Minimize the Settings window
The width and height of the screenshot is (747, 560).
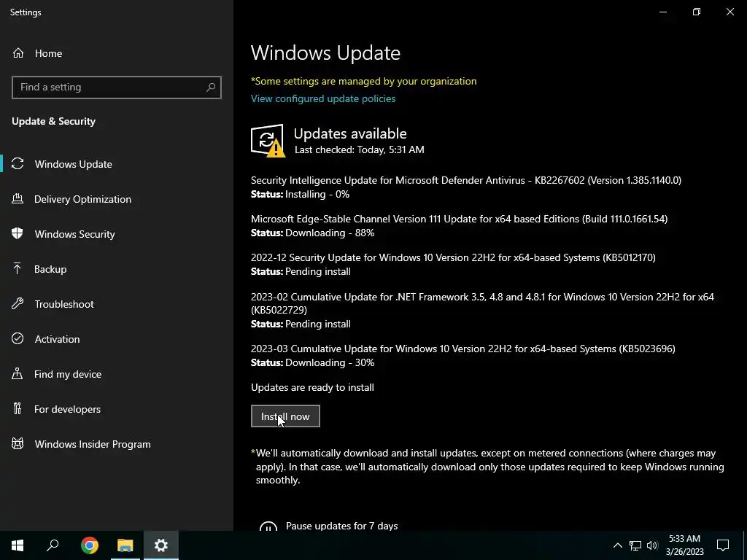[662, 12]
